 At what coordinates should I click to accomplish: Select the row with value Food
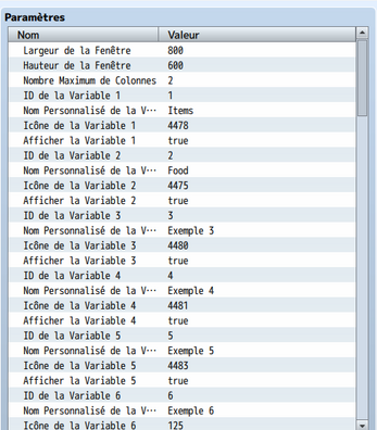182,170
